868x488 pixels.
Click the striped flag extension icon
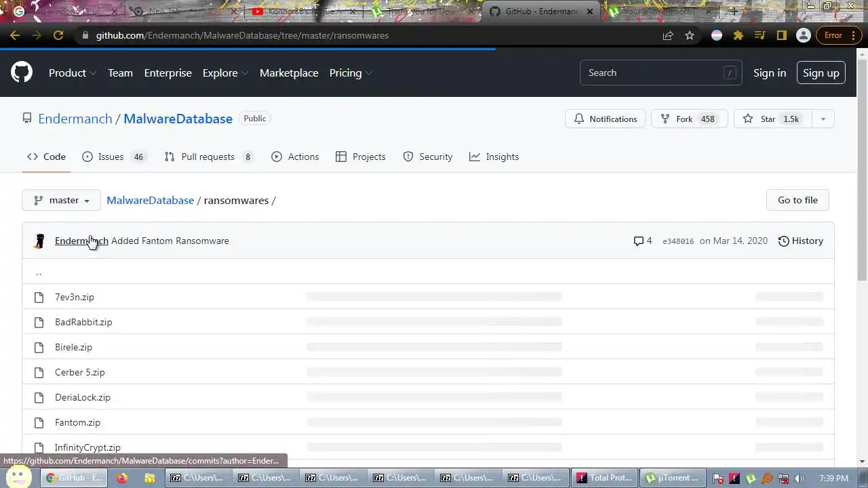tap(717, 35)
